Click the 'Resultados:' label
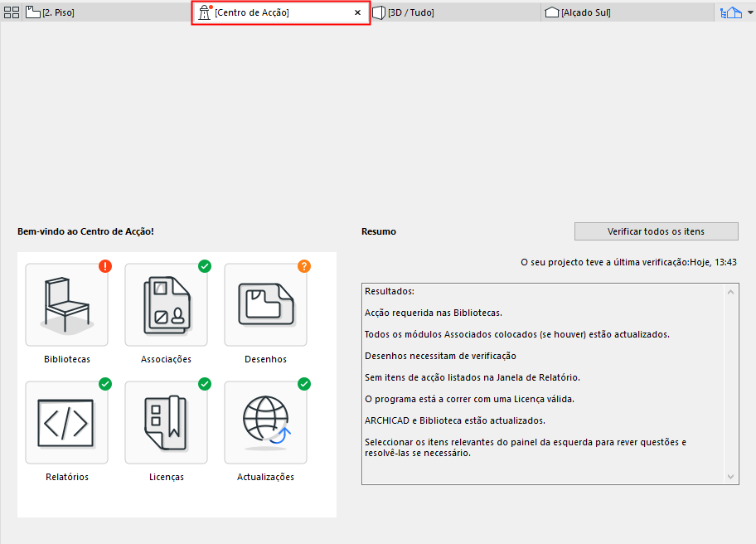This screenshot has height=544, width=756. point(390,291)
